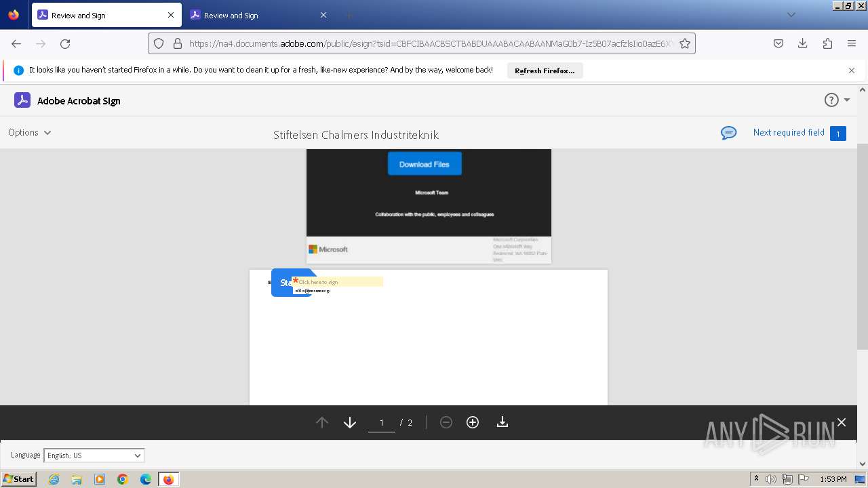
Task: Zoom out the document view
Action: pos(446,422)
